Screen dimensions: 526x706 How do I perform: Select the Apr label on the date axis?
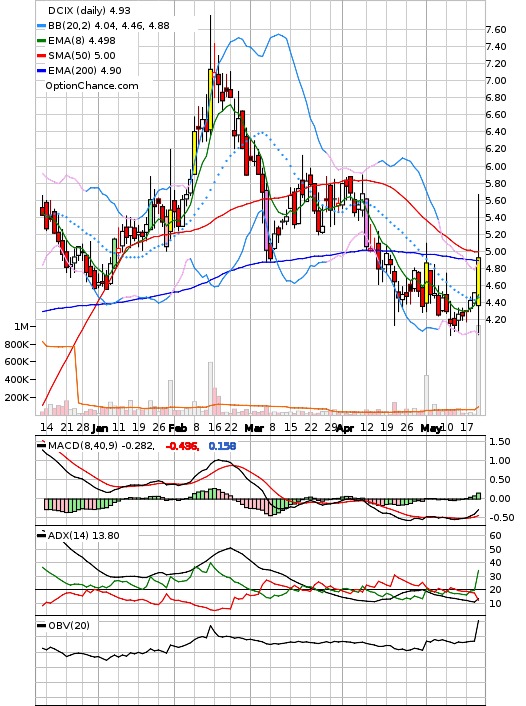click(x=346, y=428)
